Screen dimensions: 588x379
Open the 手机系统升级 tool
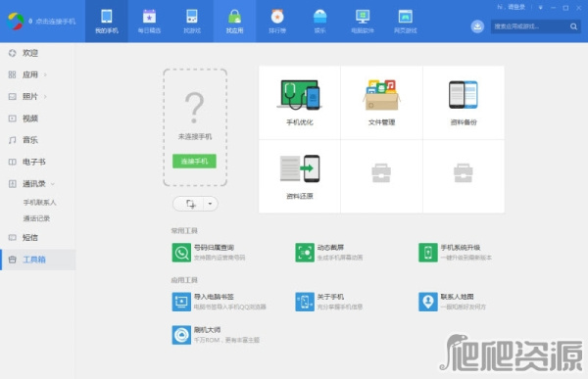pyautogui.click(x=455, y=253)
